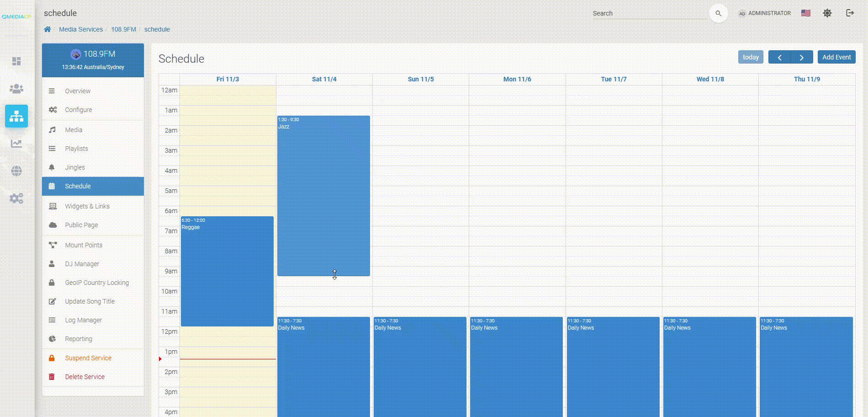
Task: Go to previous week in schedule
Action: [779, 57]
